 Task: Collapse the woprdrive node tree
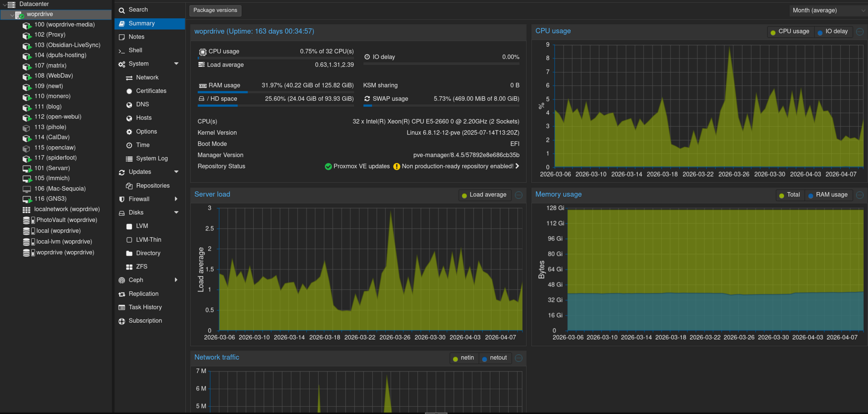click(12, 15)
